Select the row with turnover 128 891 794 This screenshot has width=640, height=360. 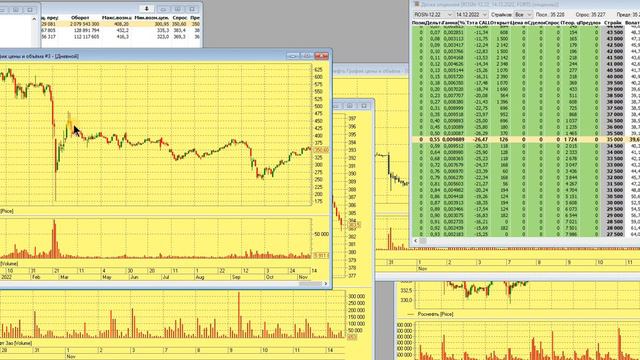coord(121,30)
